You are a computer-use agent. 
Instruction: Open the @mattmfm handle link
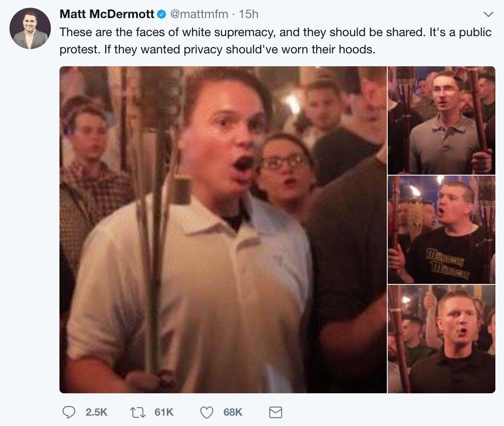pyautogui.click(x=199, y=14)
